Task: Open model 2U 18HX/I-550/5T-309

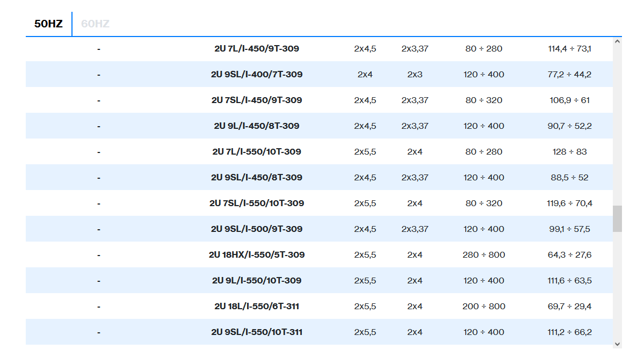Action: tap(256, 255)
